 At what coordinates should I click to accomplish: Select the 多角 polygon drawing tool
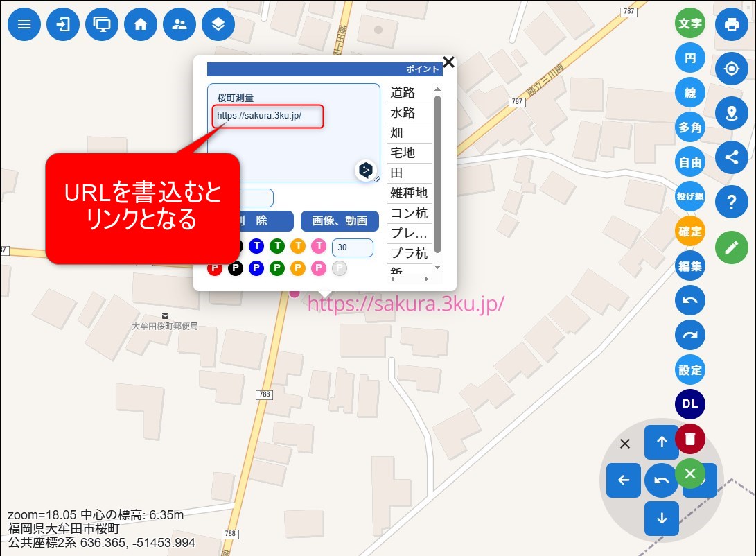[x=690, y=128]
